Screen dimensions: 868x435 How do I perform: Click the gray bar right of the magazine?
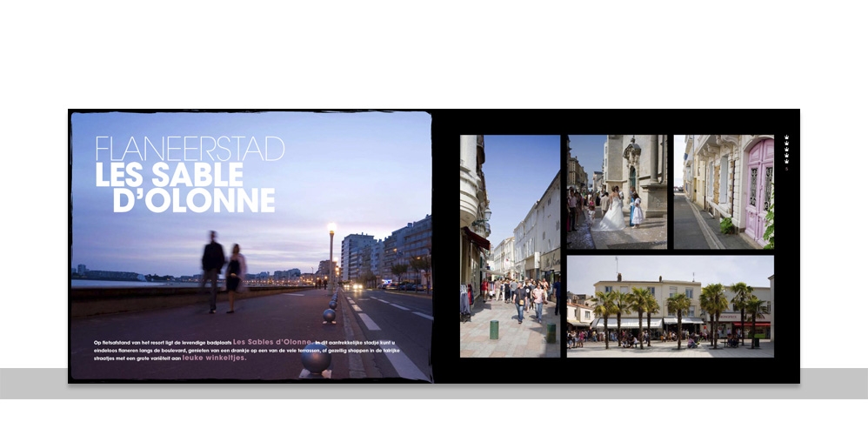(833, 383)
